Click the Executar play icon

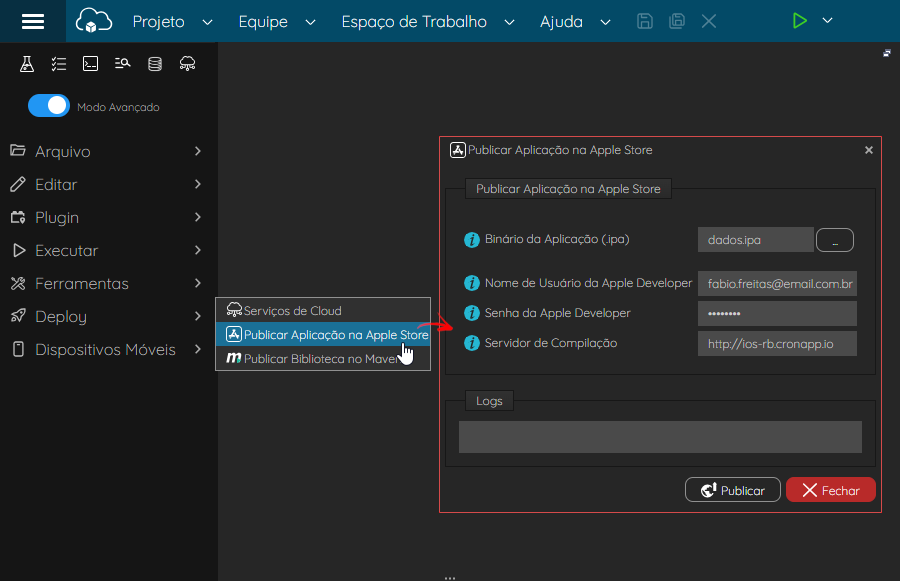click(x=19, y=250)
